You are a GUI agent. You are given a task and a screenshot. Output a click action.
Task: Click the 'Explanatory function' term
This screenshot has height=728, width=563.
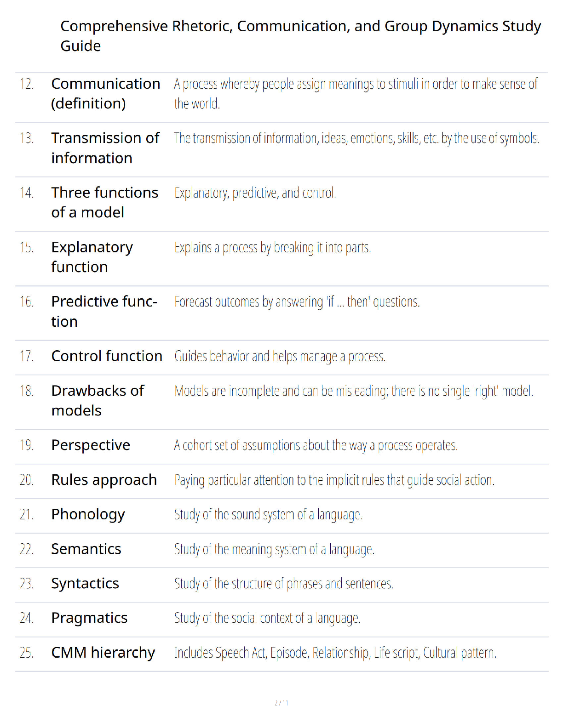click(x=92, y=257)
